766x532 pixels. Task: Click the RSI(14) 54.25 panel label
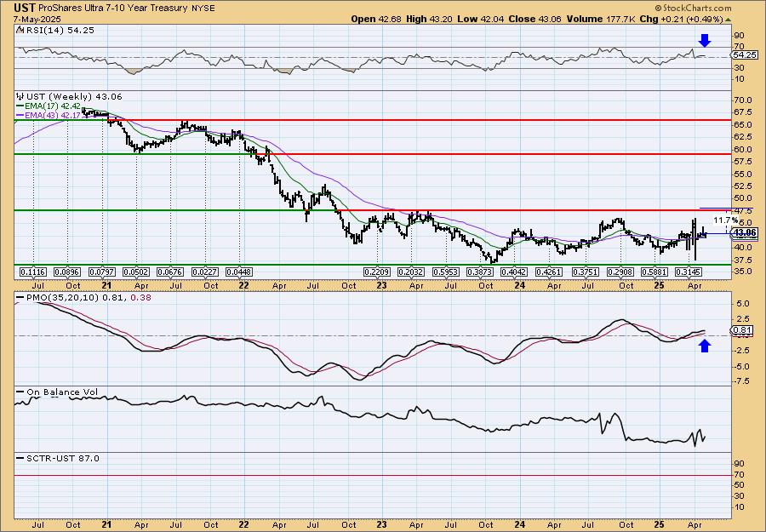[60, 30]
